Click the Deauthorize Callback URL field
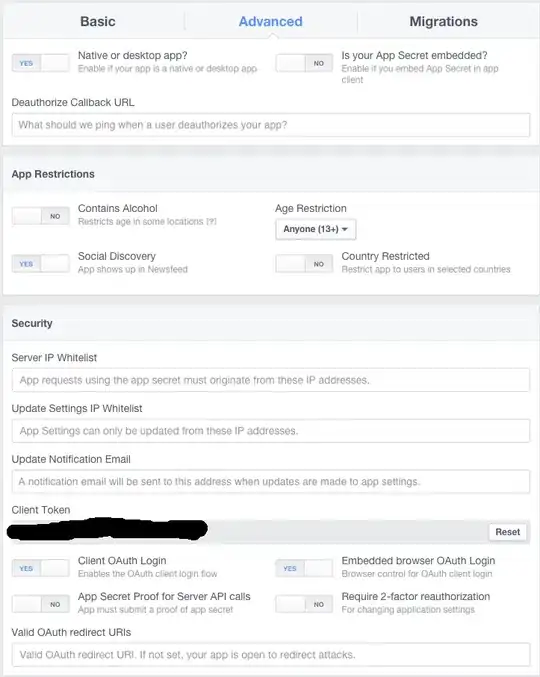540x677 pixels. tap(271, 125)
